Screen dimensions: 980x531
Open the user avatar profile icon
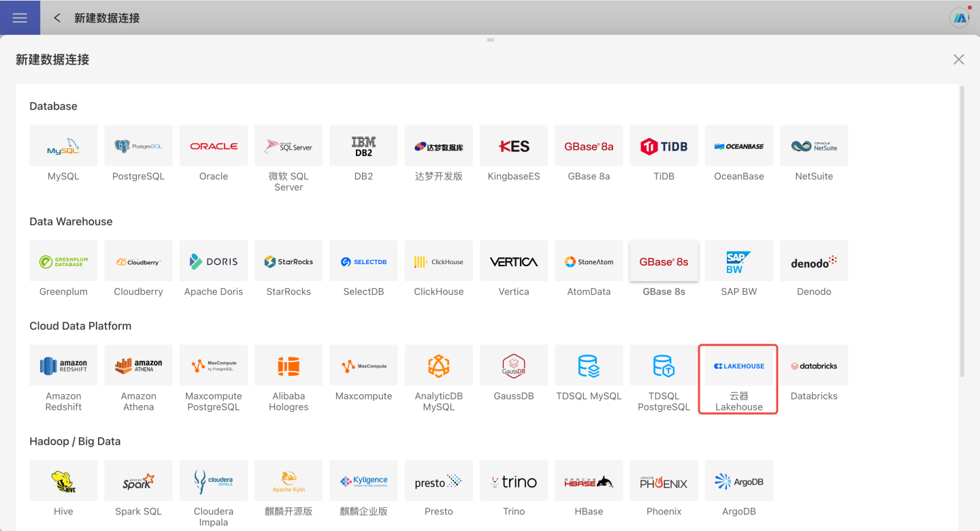960,18
